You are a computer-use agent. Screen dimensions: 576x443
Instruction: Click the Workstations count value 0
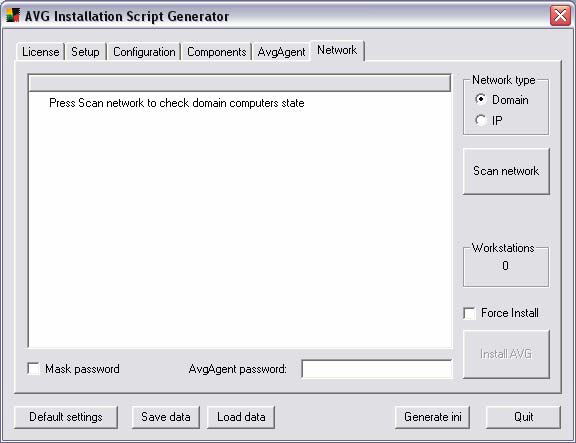[x=505, y=265]
